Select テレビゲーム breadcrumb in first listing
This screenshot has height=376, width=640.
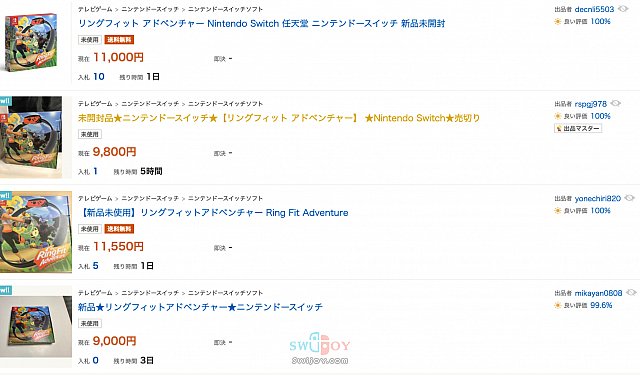pyautogui.click(x=95, y=9)
